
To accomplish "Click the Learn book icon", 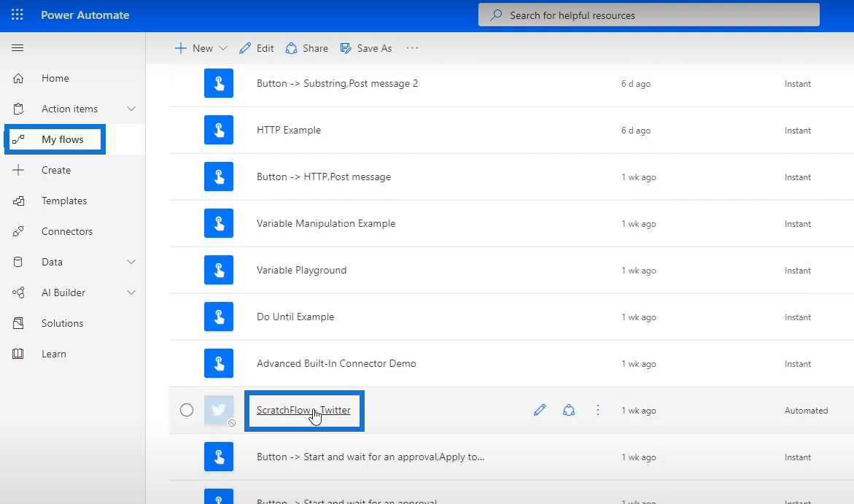I will tap(18, 354).
